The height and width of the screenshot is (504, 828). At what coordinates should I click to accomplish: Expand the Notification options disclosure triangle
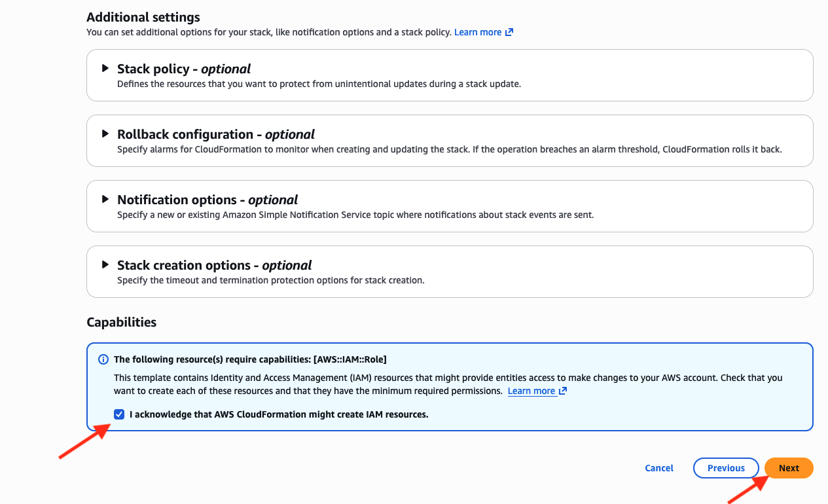(105, 199)
